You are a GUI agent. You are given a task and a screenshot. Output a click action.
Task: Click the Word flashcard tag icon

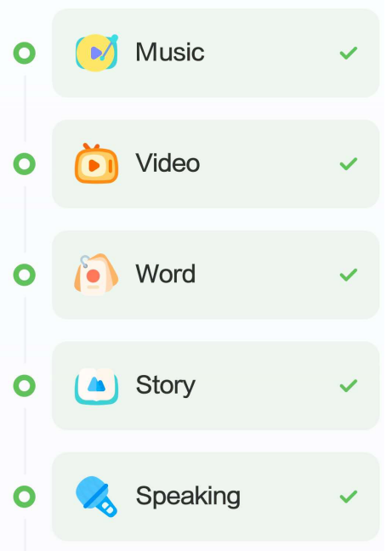pyautogui.click(x=96, y=275)
